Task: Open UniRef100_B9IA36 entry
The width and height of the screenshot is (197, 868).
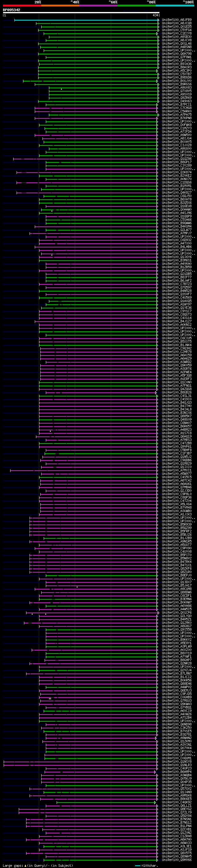Action: (177, 64)
